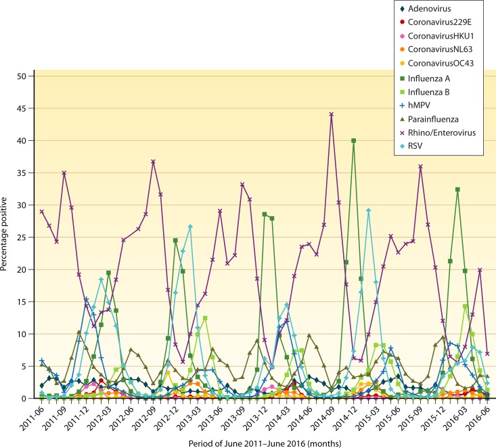Click the RSV cyan legend marker
Screen dimensions: 496x448
[402, 146]
